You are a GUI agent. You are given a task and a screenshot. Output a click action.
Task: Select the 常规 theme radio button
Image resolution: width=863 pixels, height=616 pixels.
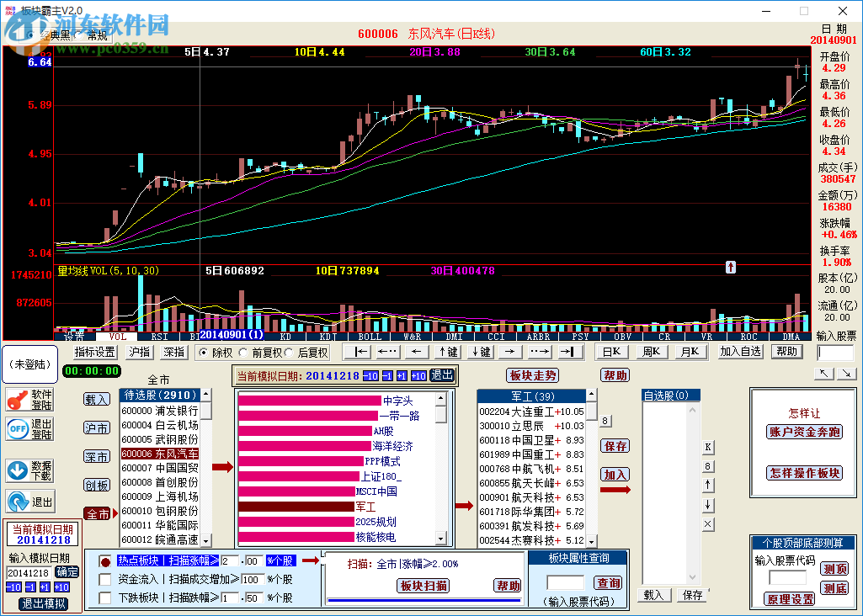click(x=77, y=35)
